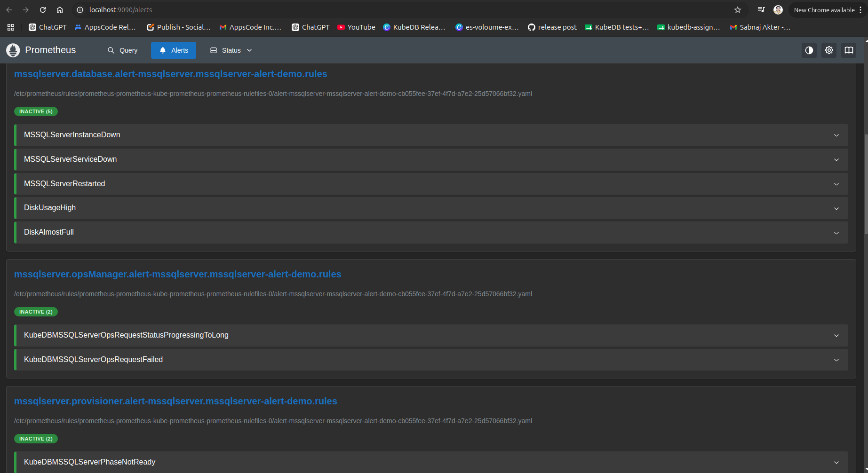
Task: Click rule file path under database group
Action: pyautogui.click(x=273, y=94)
